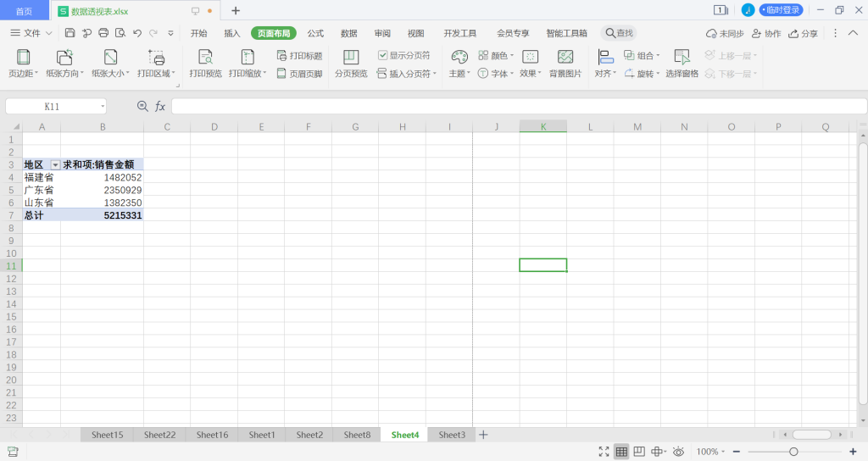Click the eye protection mode icon

[679, 452]
